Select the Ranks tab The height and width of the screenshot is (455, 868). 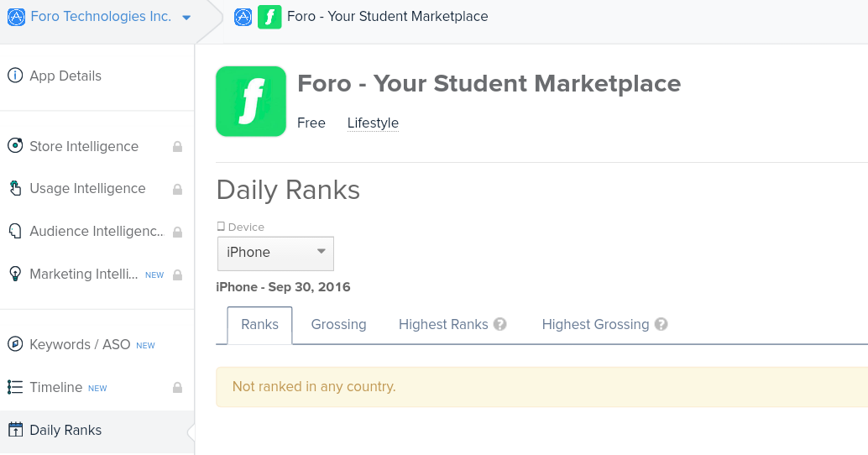point(259,324)
